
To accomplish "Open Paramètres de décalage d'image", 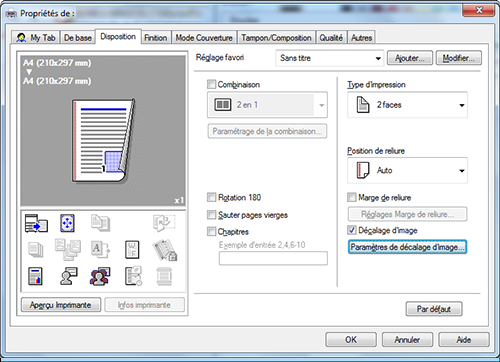I will pyautogui.click(x=407, y=247).
